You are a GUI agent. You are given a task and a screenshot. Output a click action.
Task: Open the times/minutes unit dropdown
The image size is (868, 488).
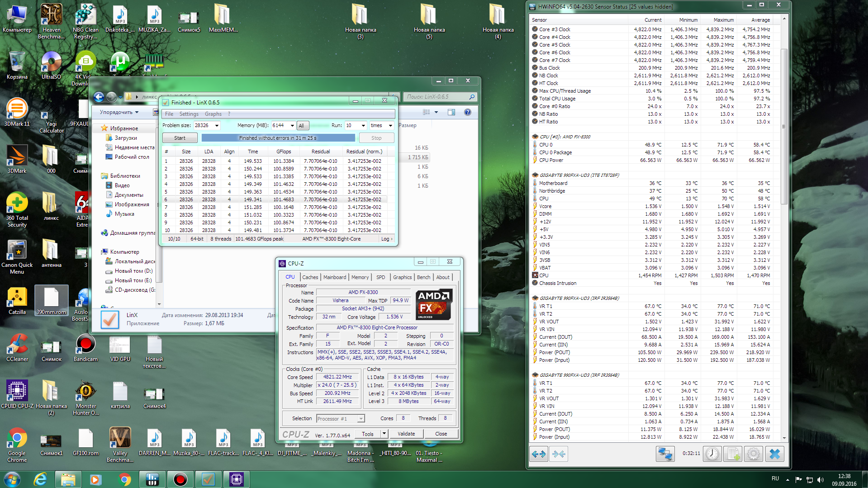(x=390, y=126)
